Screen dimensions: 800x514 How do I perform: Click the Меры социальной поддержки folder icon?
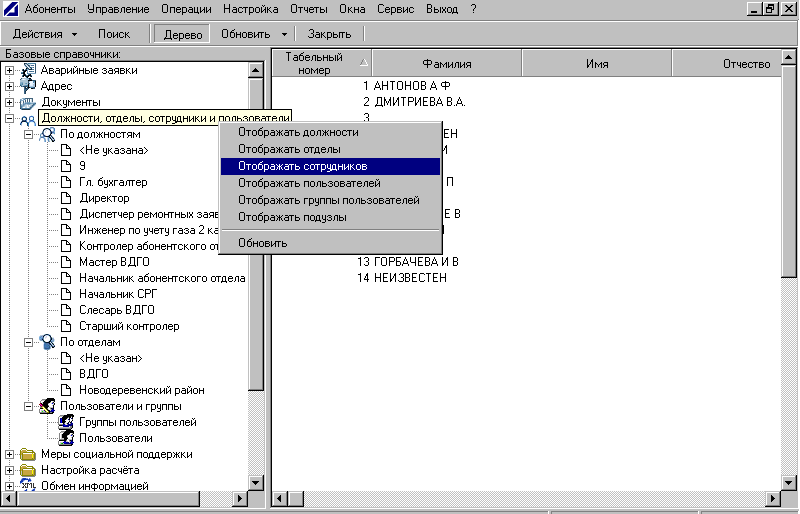click(x=27, y=454)
